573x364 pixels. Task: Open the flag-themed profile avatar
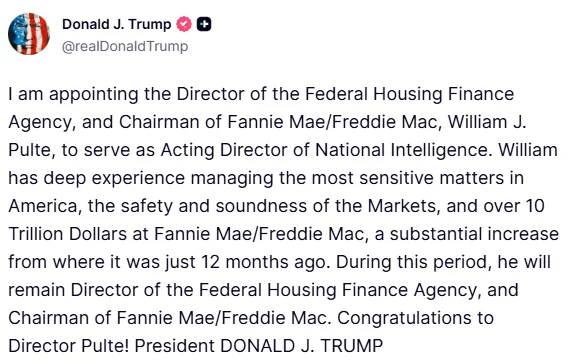(29, 34)
